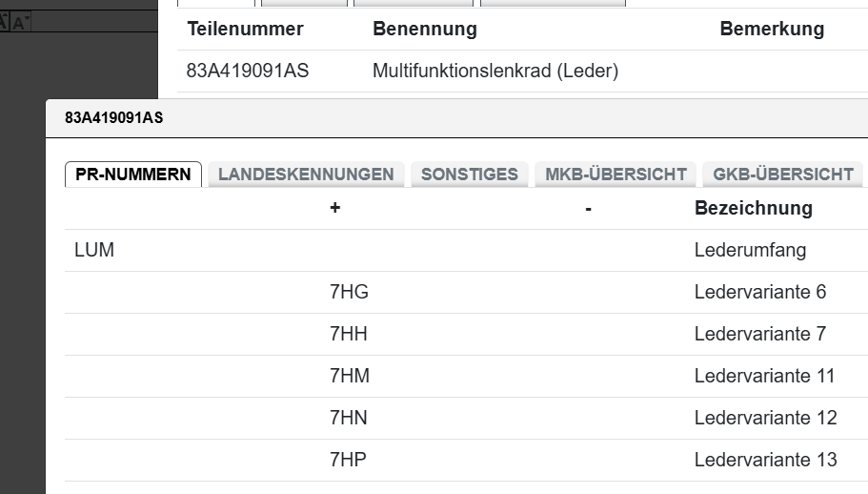The image size is (868, 494).
Task: Click the 7HP PR number
Action: (x=348, y=461)
